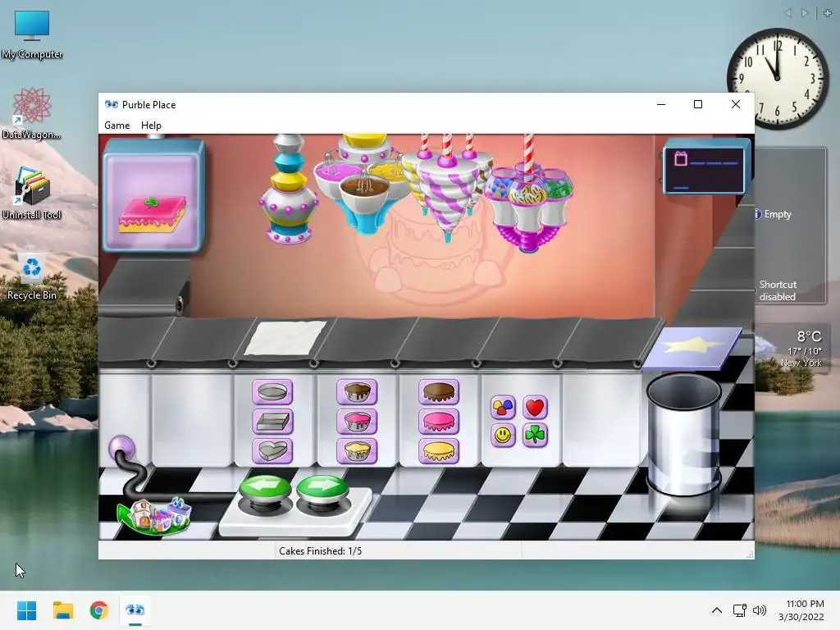Click the previous gadget page arrow
This screenshot has width=840, height=630.
click(788, 13)
